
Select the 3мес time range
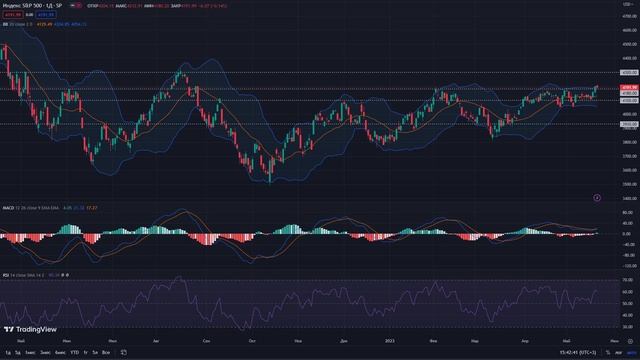[x=45, y=352]
